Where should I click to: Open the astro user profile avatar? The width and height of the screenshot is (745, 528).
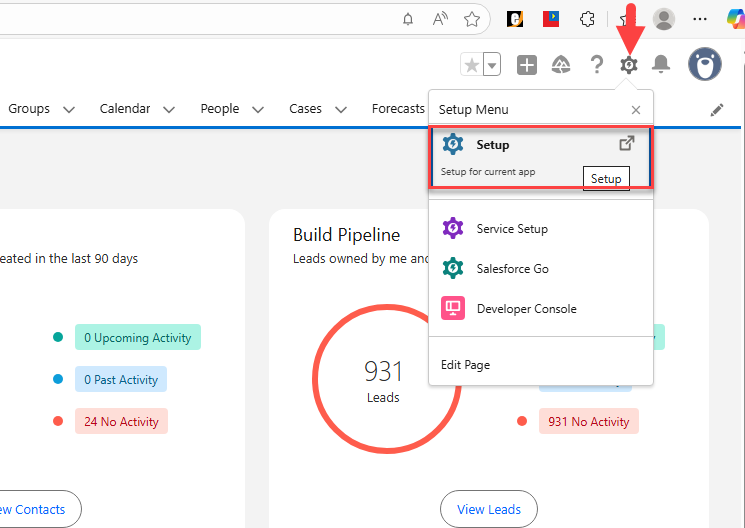coord(704,65)
